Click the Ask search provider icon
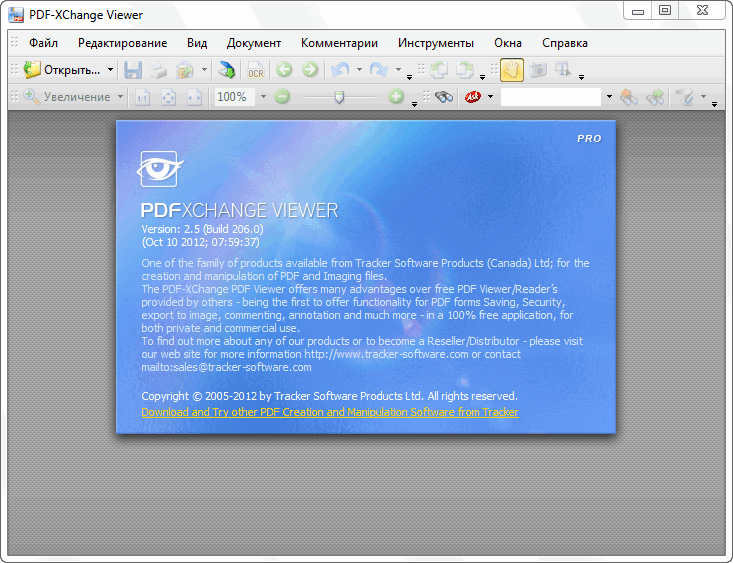The height and width of the screenshot is (563, 733). 473,97
